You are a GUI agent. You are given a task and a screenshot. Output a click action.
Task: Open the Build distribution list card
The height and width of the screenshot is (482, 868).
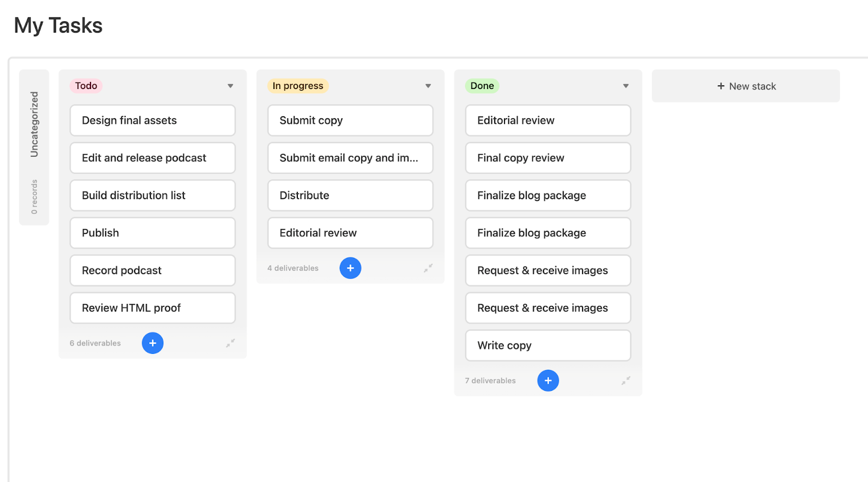click(152, 195)
